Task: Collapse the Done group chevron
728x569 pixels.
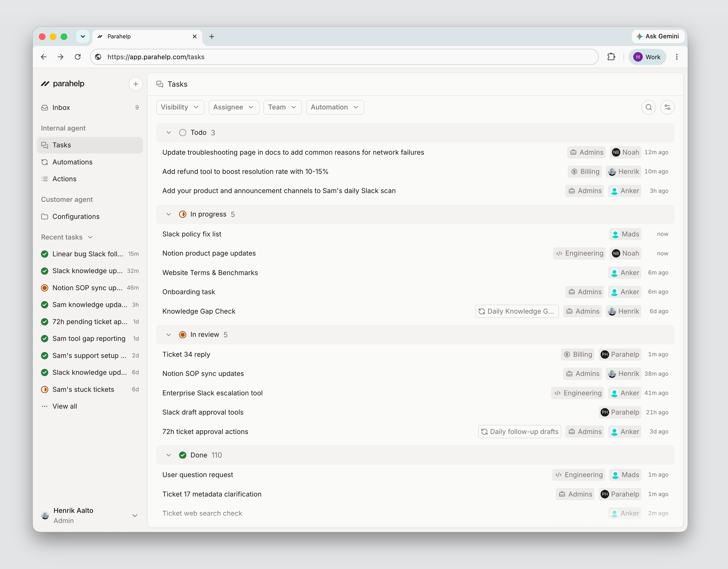Action: tap(169, 455)
